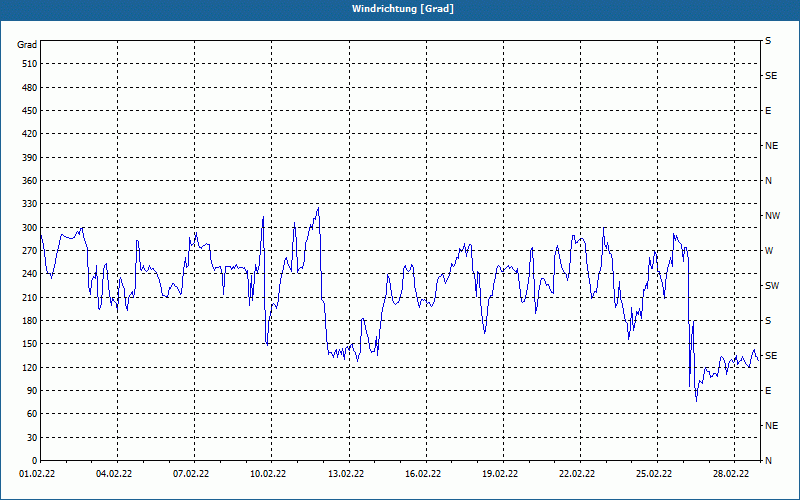Click the date label 28.02.22

click(731, 474)
